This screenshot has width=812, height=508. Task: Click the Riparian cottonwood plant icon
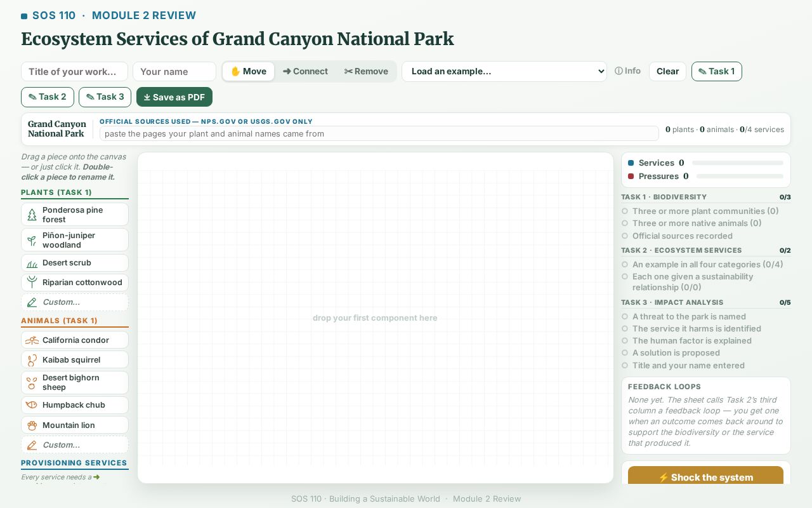(x=32, y=283)
